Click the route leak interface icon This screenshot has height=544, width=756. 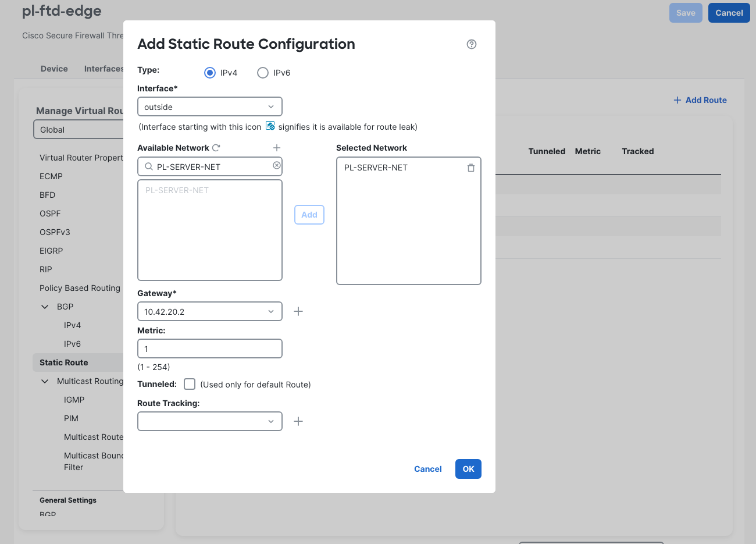[270, 126]
